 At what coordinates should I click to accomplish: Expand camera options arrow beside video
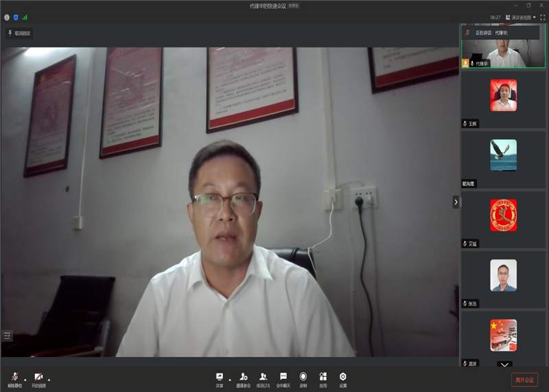pos(49,379)
